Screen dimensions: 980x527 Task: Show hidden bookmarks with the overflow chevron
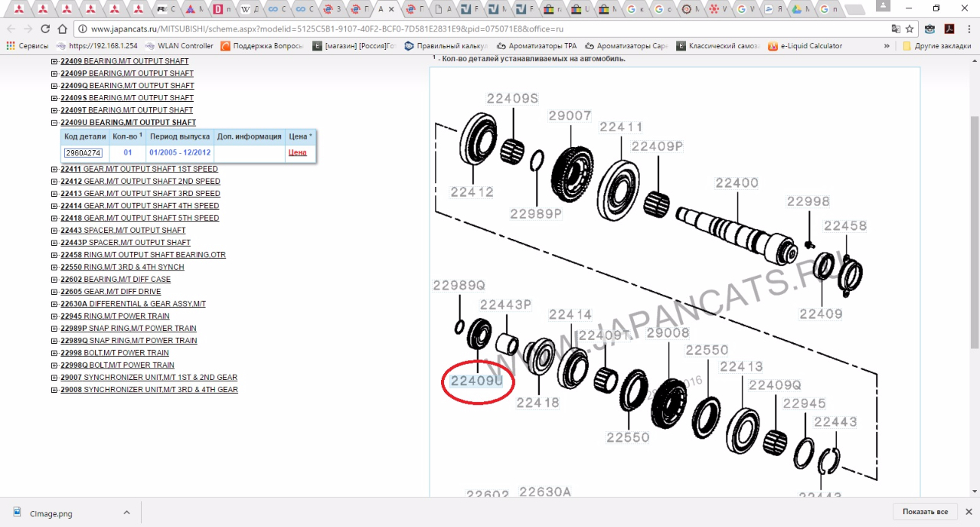887,46
